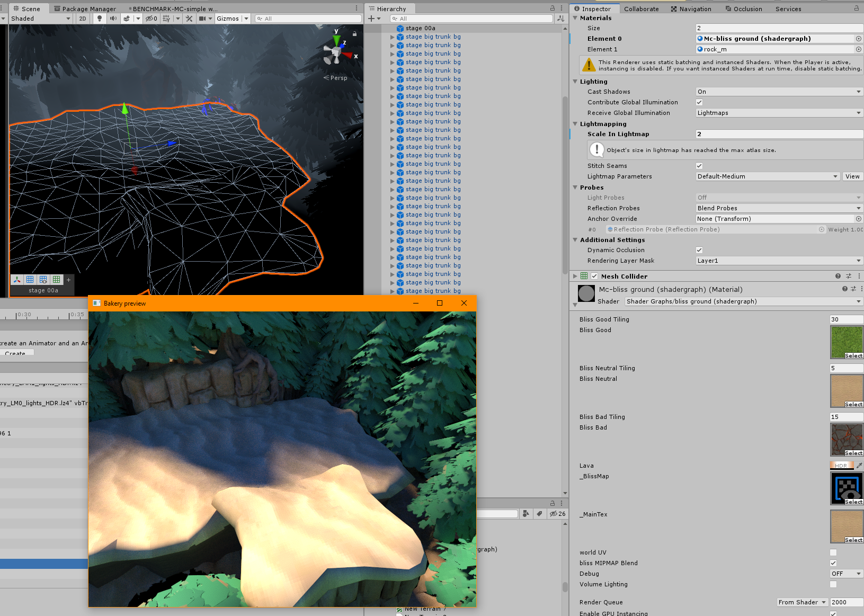Toggle scene view lighting icon

click(100, 18)
